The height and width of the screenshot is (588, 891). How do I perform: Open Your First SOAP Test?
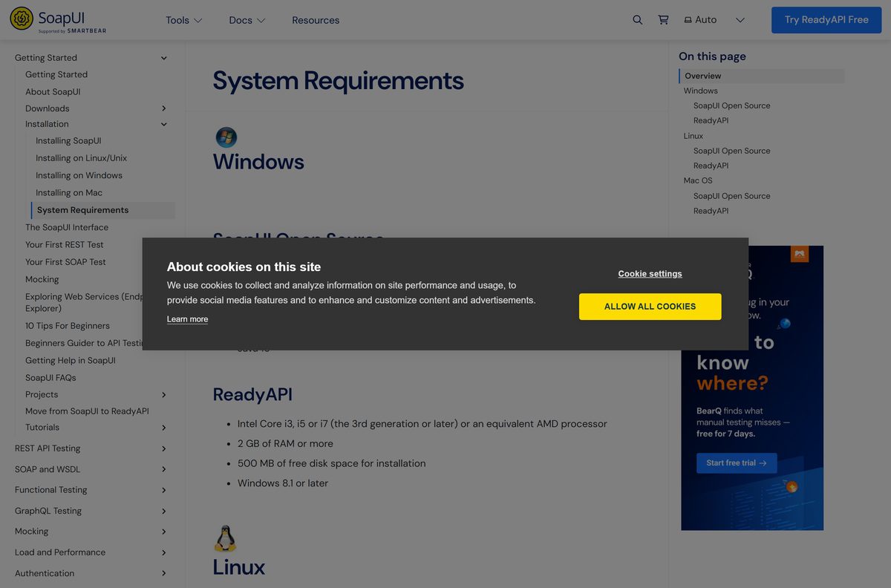65,262
